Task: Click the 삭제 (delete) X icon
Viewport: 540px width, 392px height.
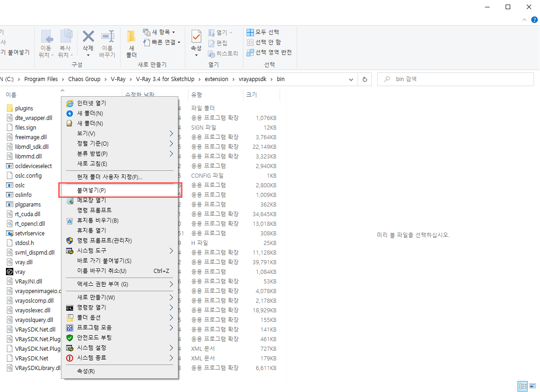Action: coord(88,36)
